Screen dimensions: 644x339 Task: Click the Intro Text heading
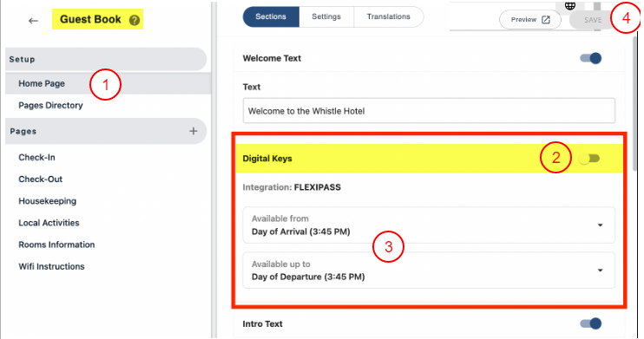[x=262, y=323]
